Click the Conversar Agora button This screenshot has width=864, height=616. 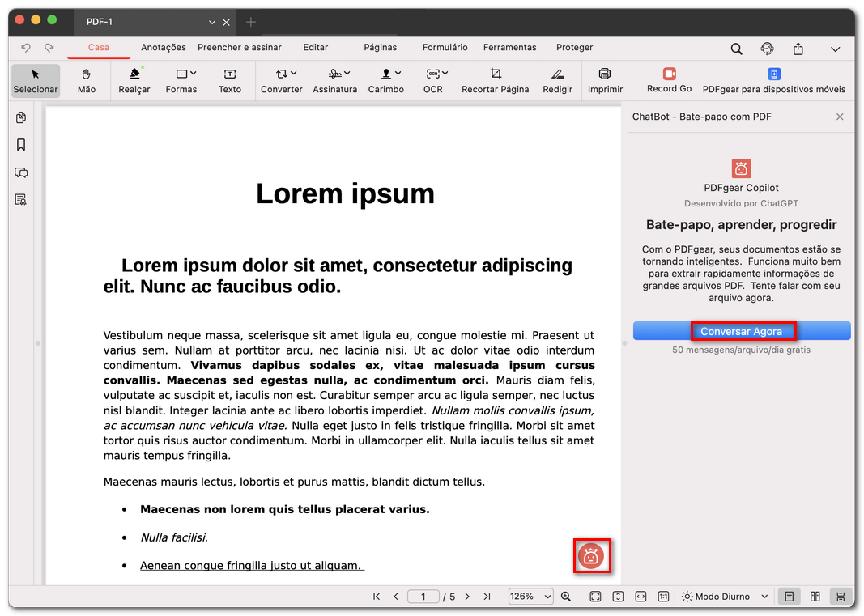point(743,330)
